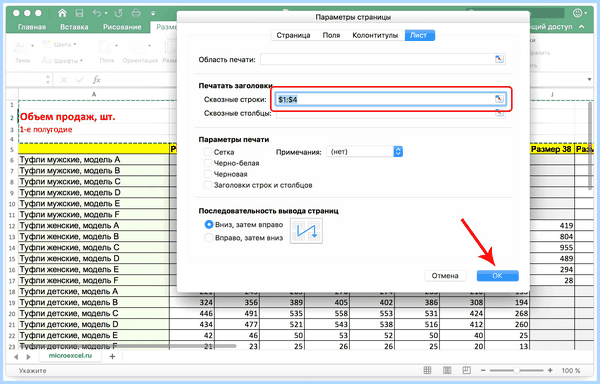Click the Undo arrow icon
This screenshot has height=384, width=600.
(x=97, y=13)
